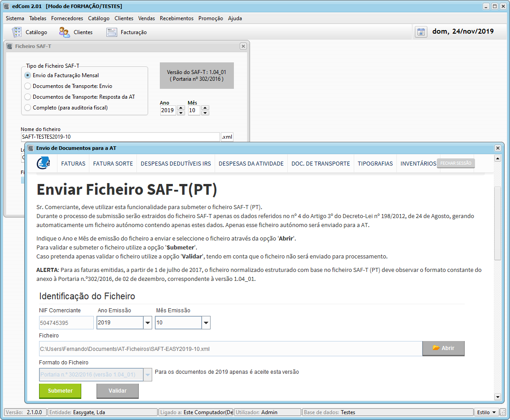510x420 pixels.
Task: Click the edCom application title bar icon
Action: pos(6,6)
